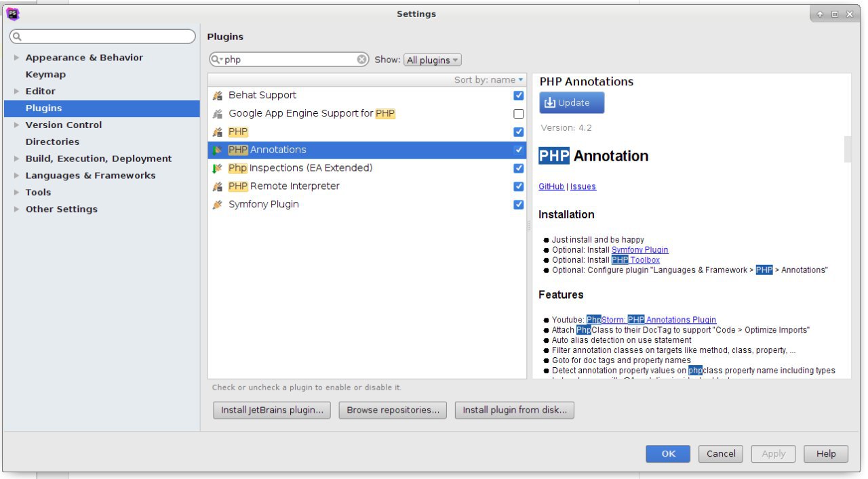Uncheck the PHP plugin checkbox
The height and width of the screenshot is (479, 868).
519,132
